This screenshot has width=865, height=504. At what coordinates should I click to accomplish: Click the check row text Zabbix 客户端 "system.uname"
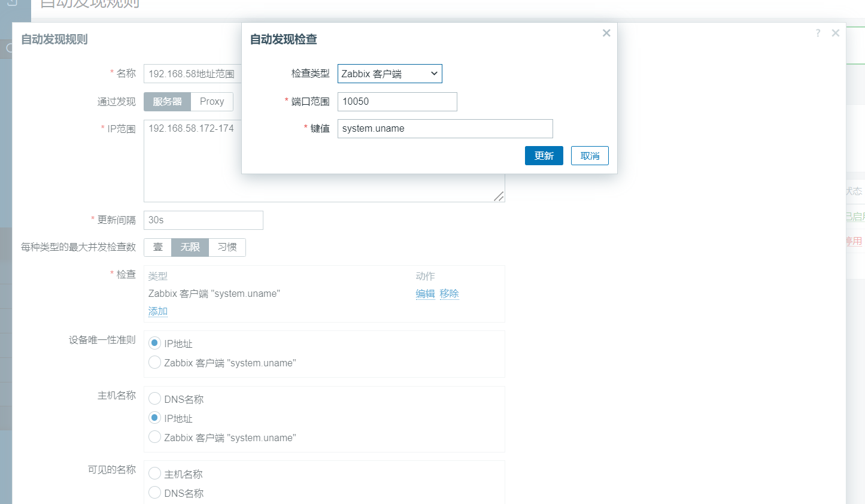pos(214,294)
